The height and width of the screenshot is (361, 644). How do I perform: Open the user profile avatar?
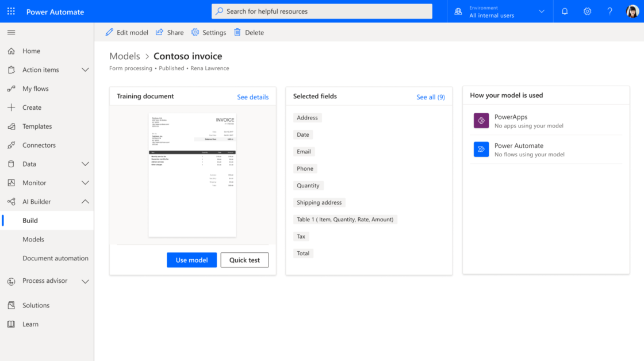tap(632, 11)
